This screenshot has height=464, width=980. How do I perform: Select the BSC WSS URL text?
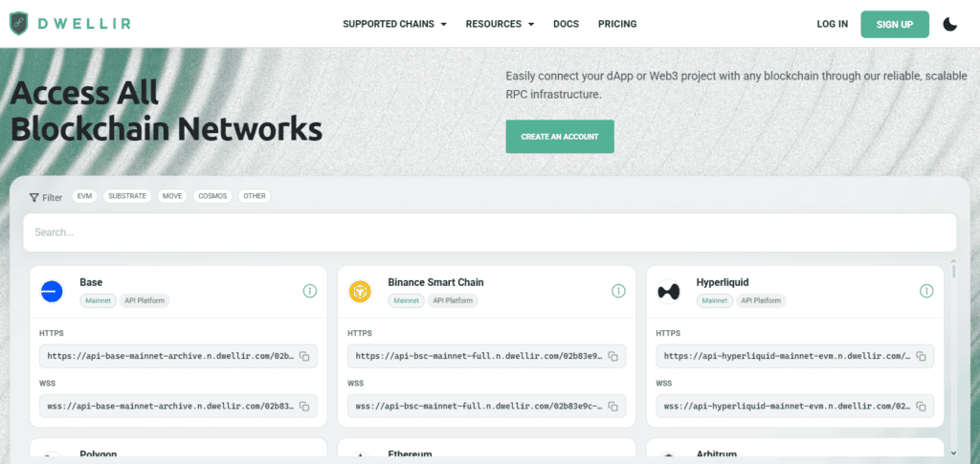479,406
